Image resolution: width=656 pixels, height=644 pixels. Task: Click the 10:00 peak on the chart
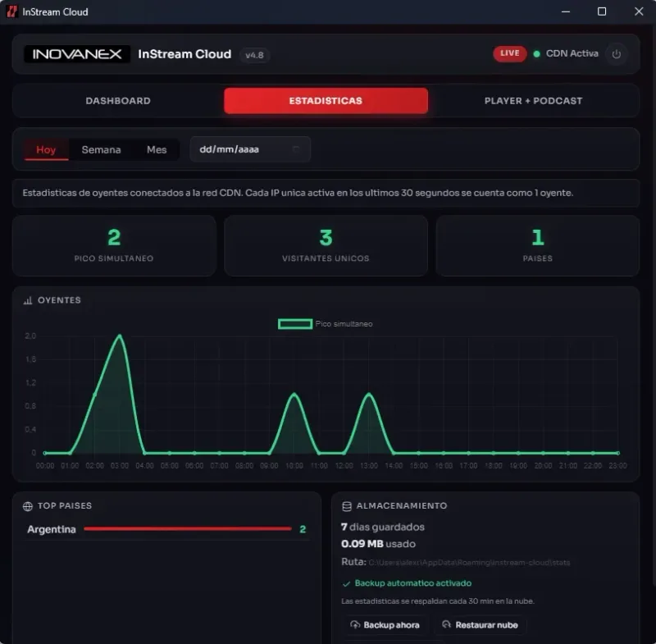294,394
